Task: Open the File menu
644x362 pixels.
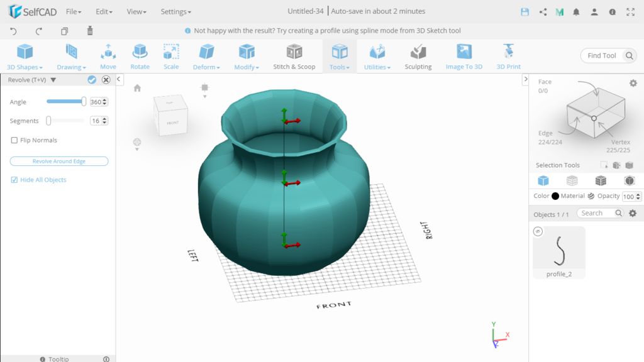Action: tap(74, 11)
